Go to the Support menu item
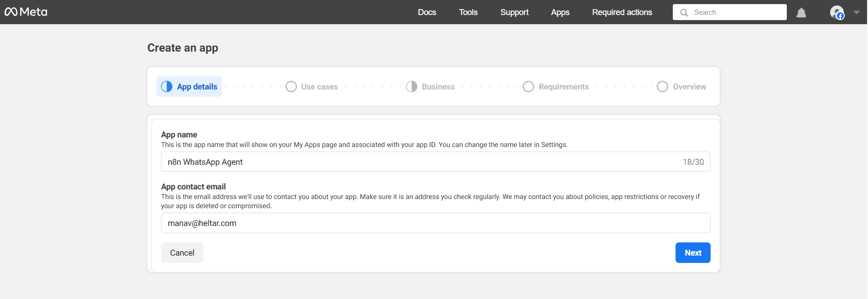The width and height of the screenshot is (868, 299). [x=514, y=12]
